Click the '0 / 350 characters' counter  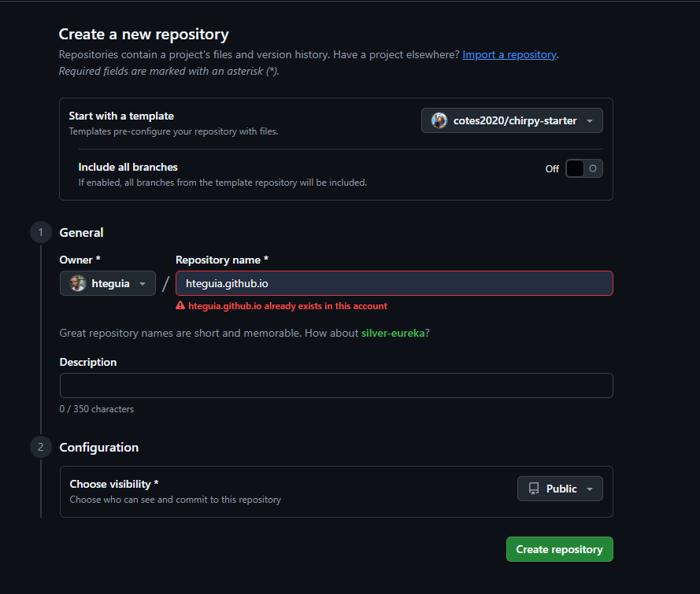tap(96, 409)
